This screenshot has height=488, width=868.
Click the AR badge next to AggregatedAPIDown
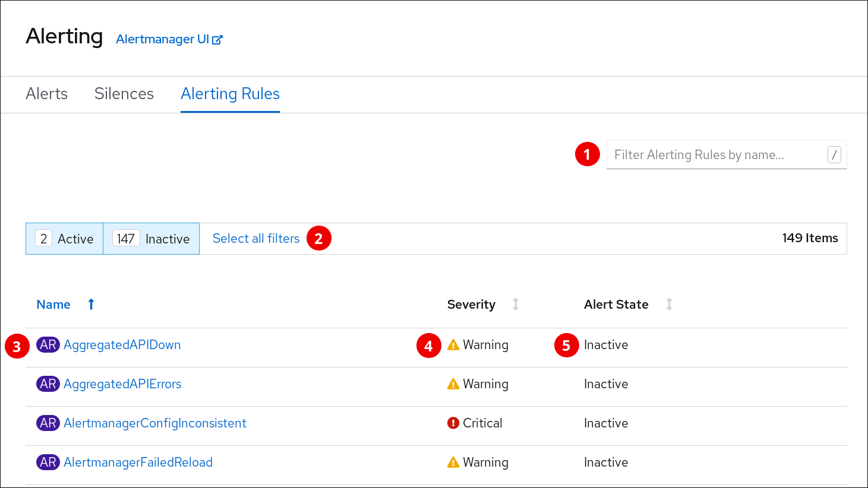[x=48, y=345]
